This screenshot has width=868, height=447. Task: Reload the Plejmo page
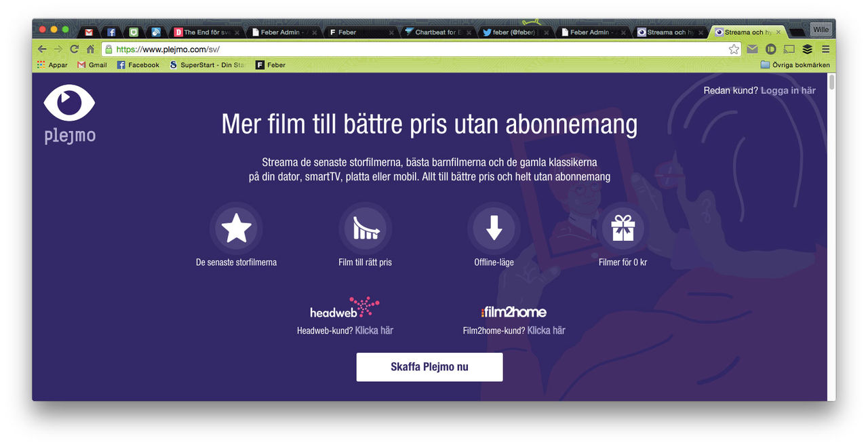[x=75, y=50]
